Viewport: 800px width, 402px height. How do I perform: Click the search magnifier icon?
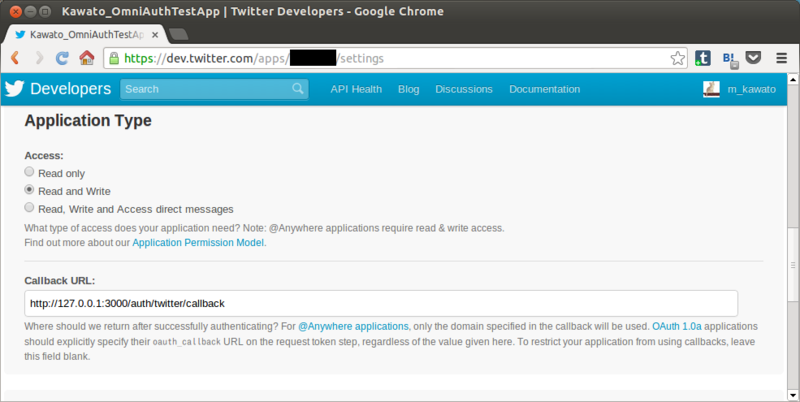point(298,89)
